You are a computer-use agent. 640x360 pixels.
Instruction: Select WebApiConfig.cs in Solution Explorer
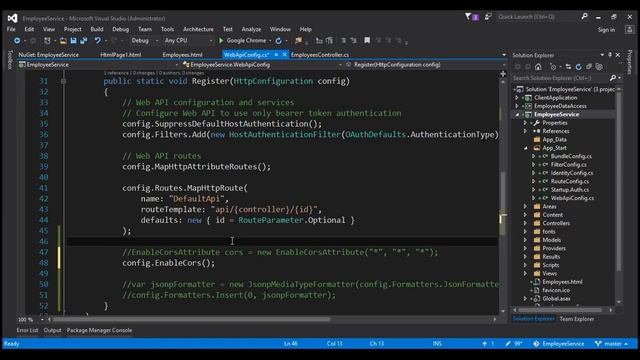[572, 198]
